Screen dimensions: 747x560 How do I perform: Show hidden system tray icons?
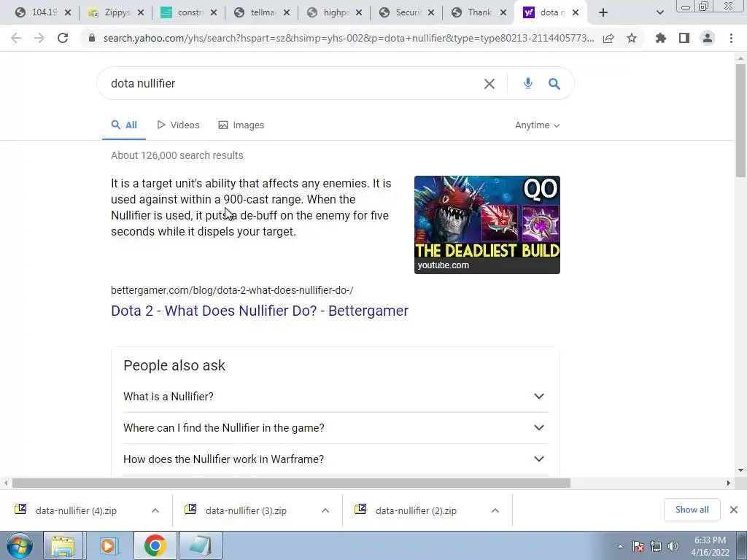(620, 546)
